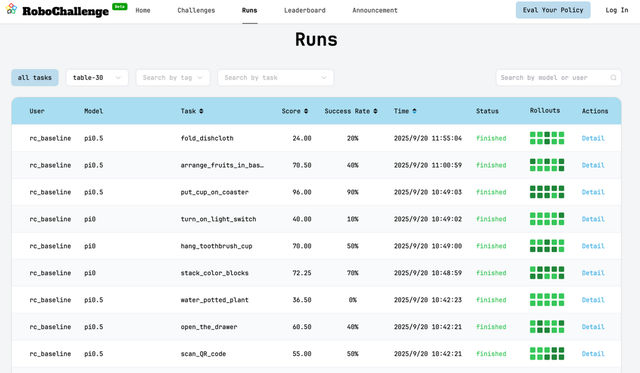Go to the Leaderboard tab
This screenshot has height=373, width=640.
305,10
